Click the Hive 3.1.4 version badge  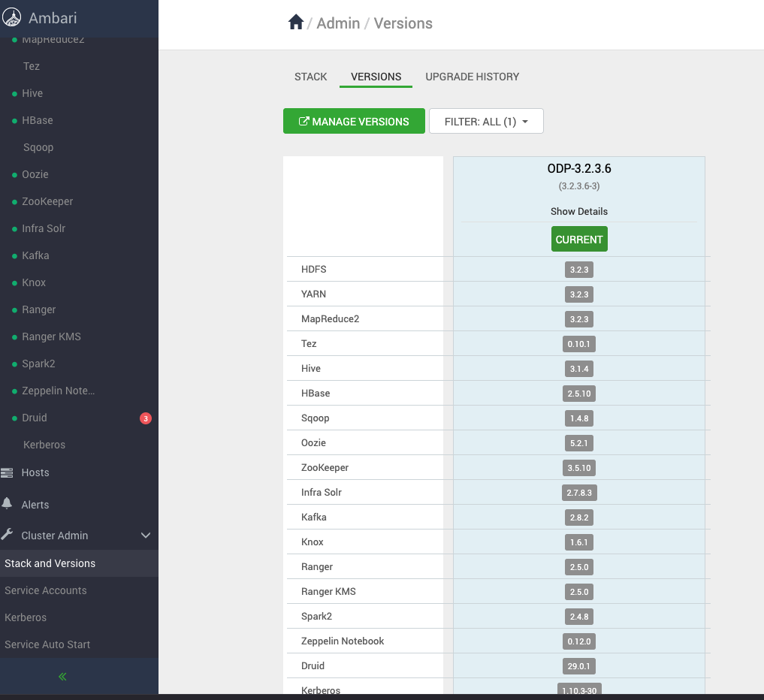579,370
